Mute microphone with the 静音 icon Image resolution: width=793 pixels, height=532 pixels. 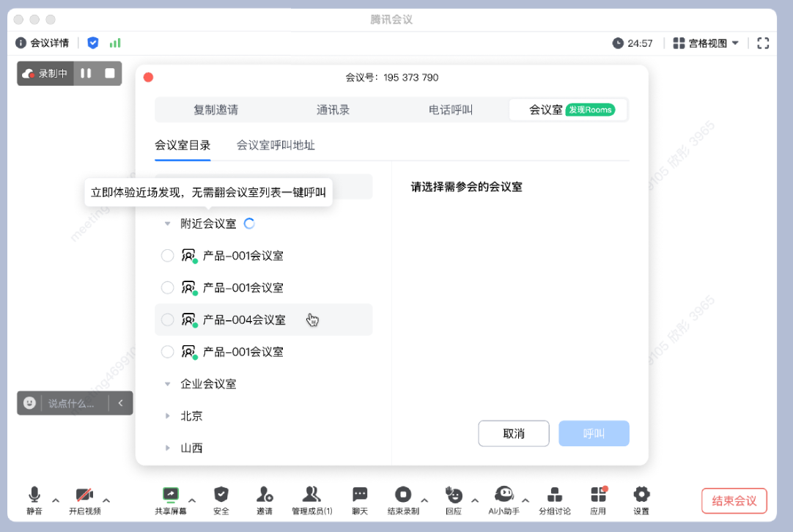(34, 500)
